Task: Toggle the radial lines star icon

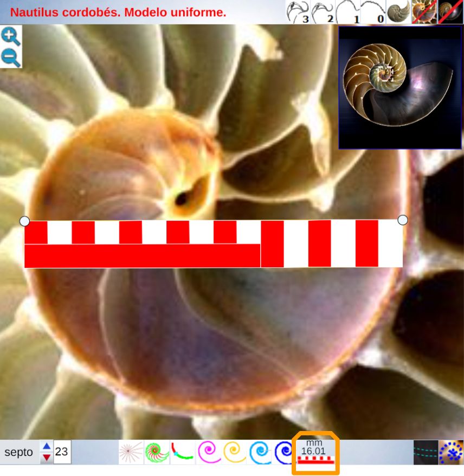Action: [131, 452]
